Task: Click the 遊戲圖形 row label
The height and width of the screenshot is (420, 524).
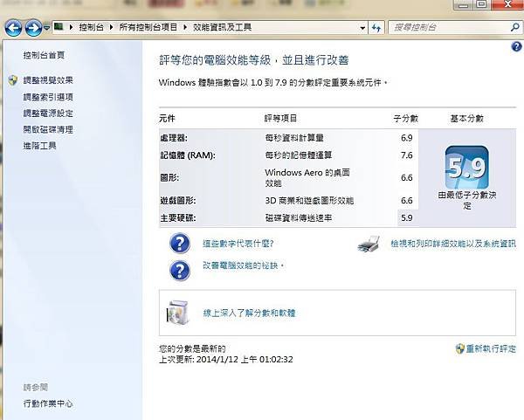Action: tap(178, 201)
